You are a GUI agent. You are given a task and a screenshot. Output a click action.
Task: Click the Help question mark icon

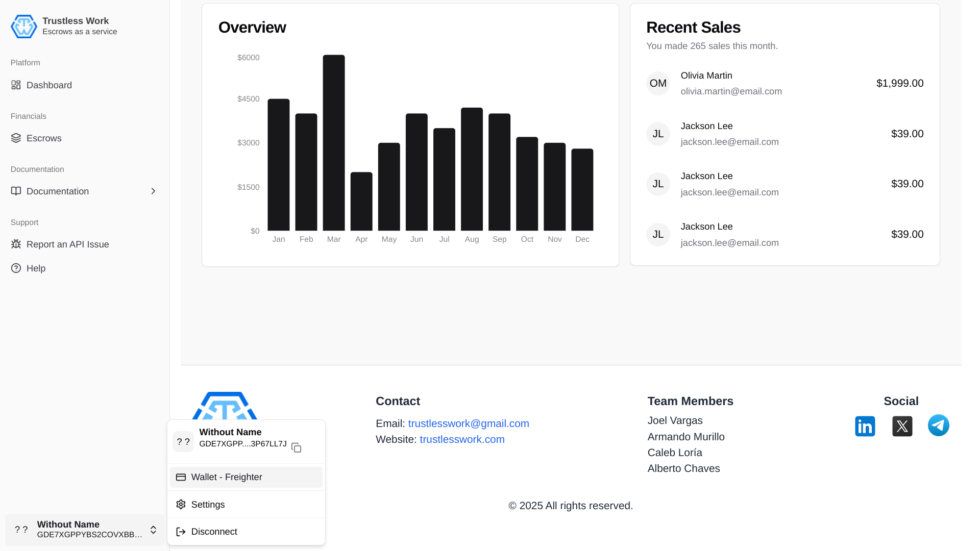point(16,268)
